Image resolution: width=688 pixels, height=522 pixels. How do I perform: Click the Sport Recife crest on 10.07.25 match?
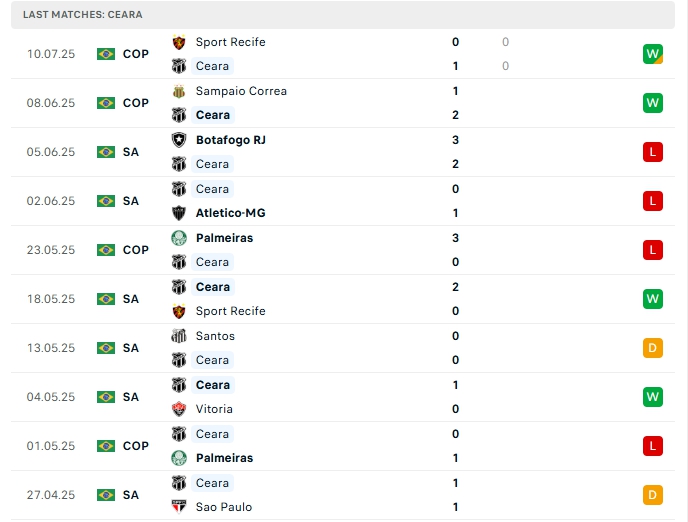pyautogui.click(x=179, y=42)
